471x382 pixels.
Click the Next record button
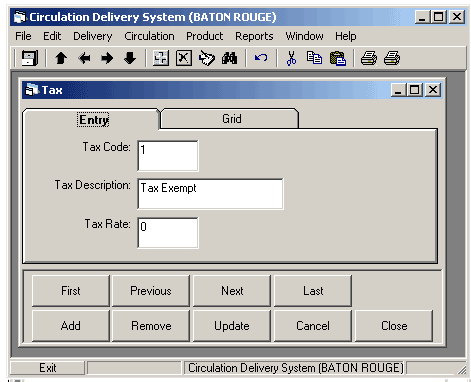232,291
